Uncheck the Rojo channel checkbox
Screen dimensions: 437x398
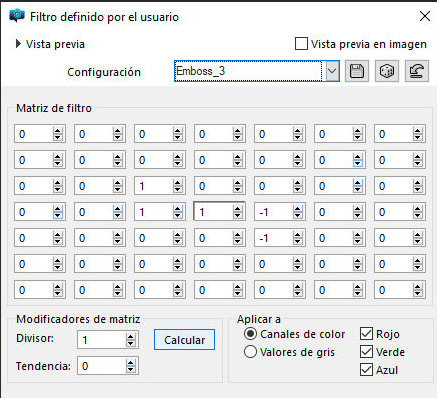(366, 334)
